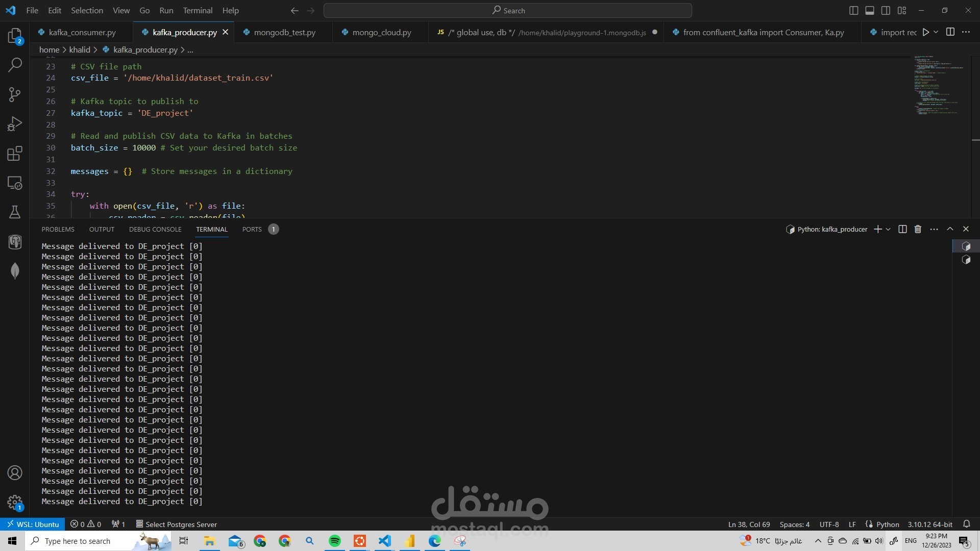Click the csv_file path code line
This screenshot has width=980, height=551.
[x=172, y=78]
